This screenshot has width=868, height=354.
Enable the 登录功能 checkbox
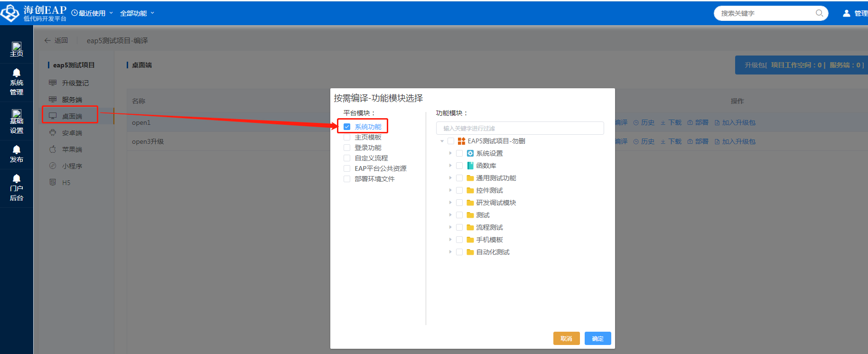[347, 148]
